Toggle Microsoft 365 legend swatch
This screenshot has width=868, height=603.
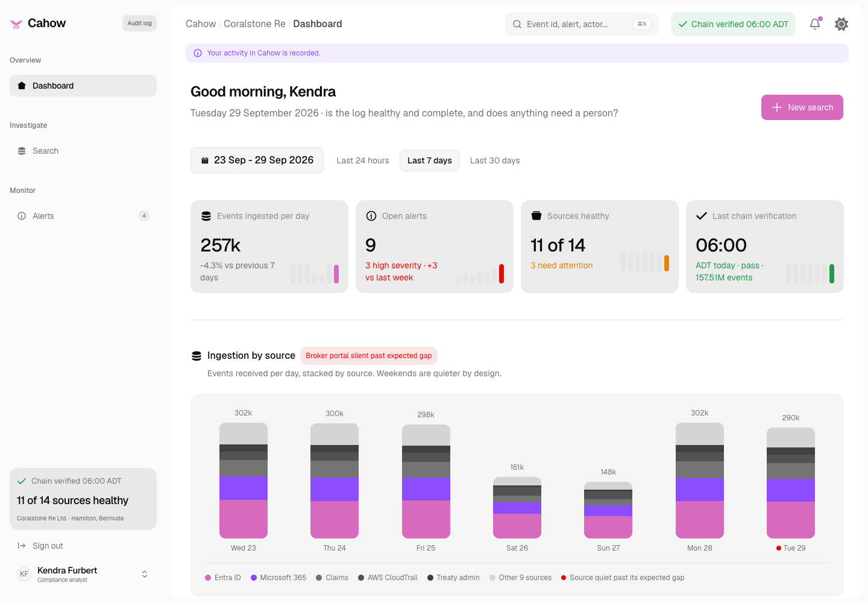(x=254, y=578)
